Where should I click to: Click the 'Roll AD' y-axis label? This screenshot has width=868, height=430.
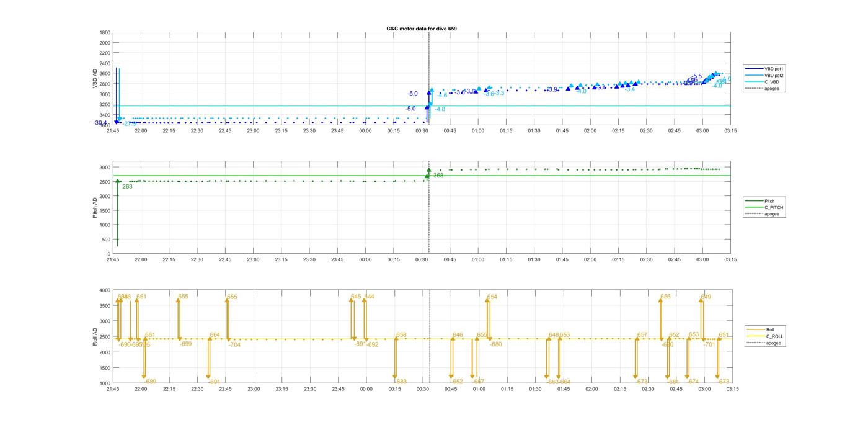95,336
